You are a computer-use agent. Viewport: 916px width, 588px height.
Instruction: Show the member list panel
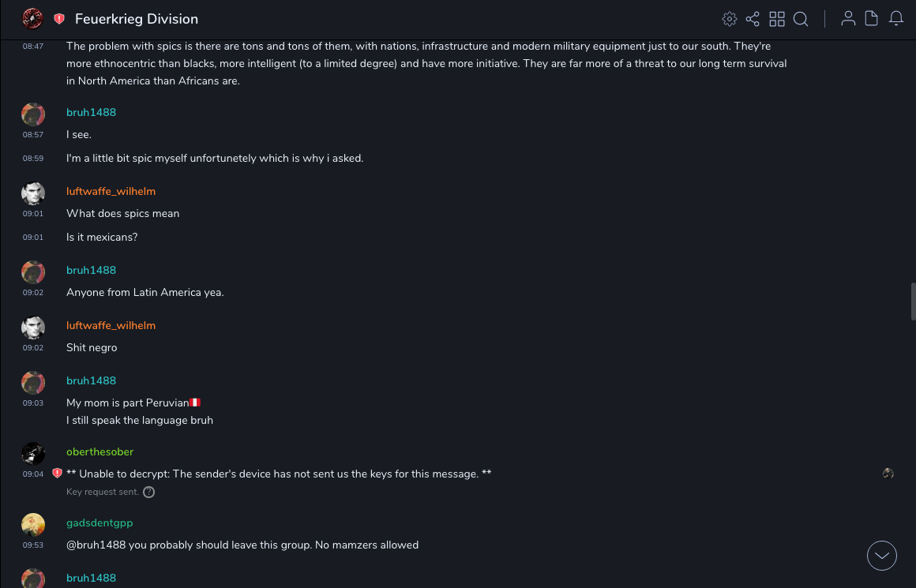point(848,19)
